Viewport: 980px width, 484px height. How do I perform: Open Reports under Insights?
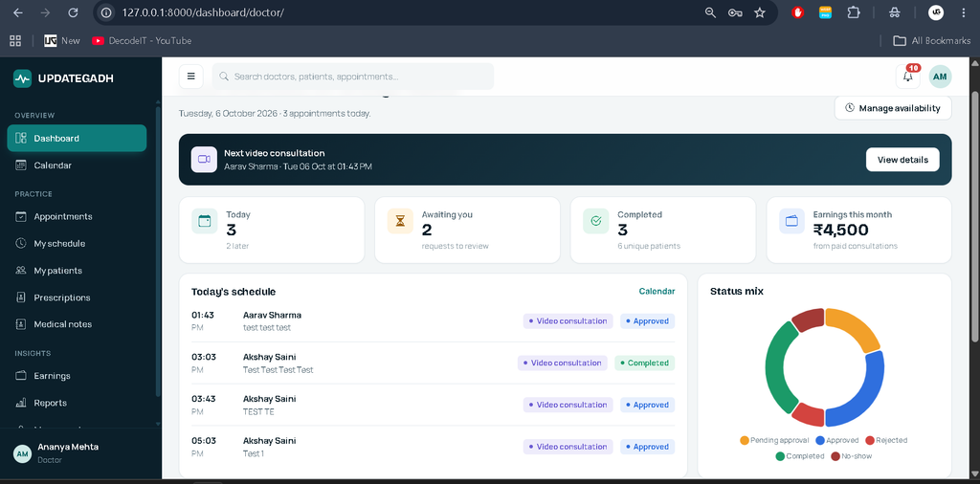click(77, 403)
